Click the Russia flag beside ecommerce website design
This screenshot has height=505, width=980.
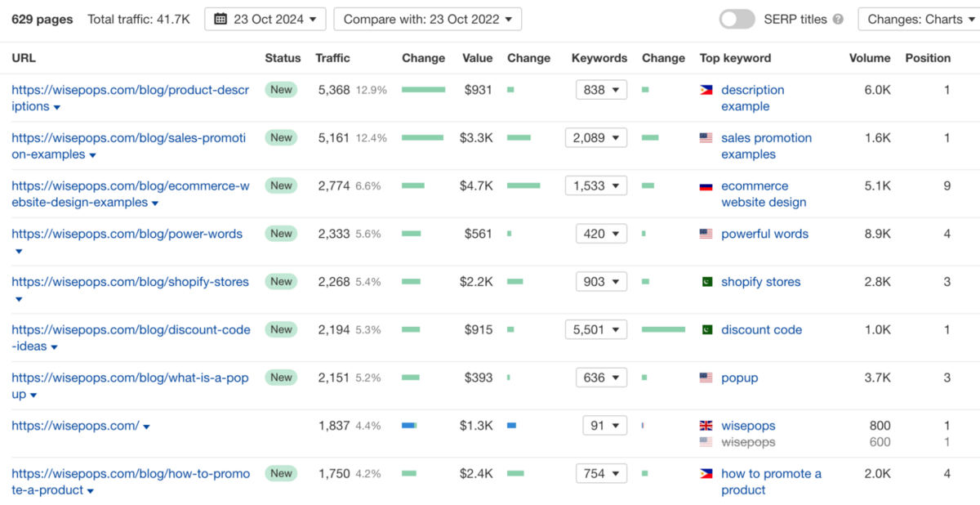tap(706, 186)
